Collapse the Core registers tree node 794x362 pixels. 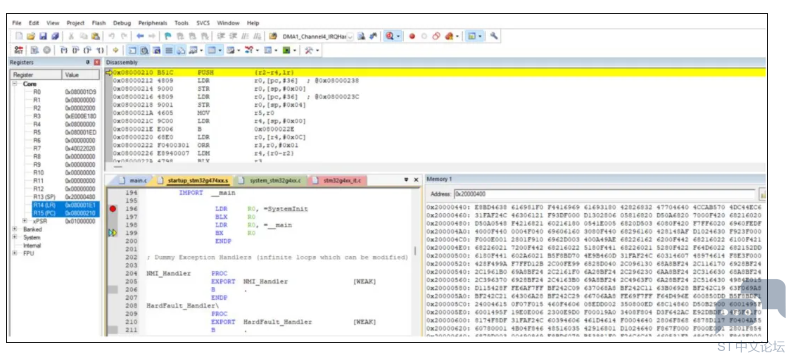(15, 84)
